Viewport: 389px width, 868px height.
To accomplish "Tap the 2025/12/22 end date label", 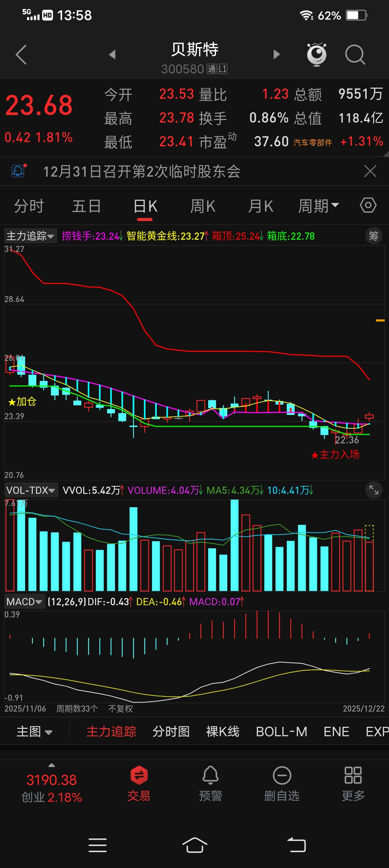I will tap(363, 709).
